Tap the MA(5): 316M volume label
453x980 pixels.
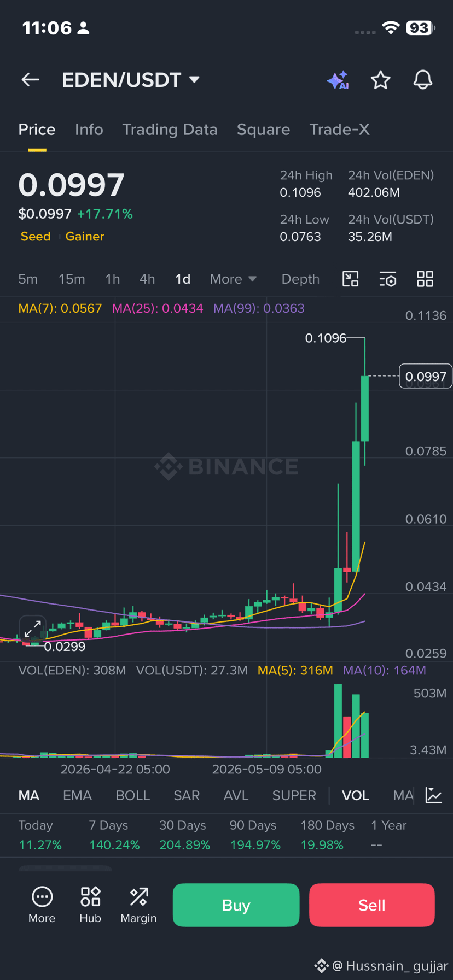coord(295,670)
